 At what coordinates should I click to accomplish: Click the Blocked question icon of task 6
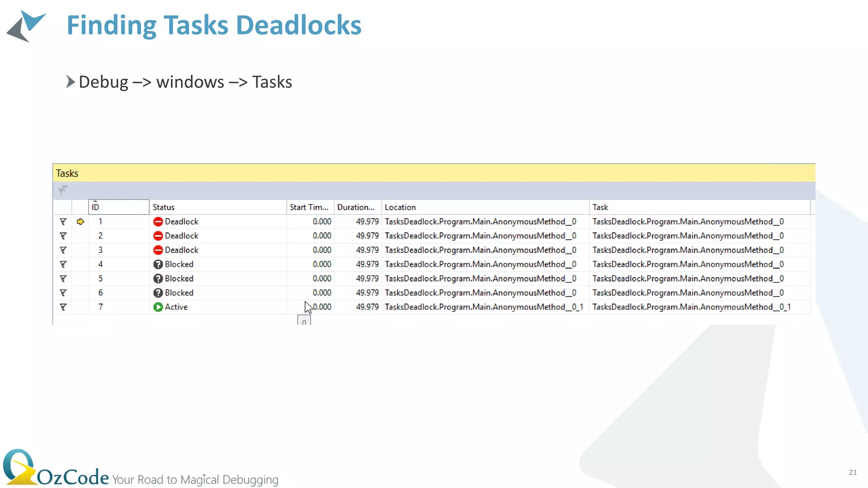coord(158,293)
